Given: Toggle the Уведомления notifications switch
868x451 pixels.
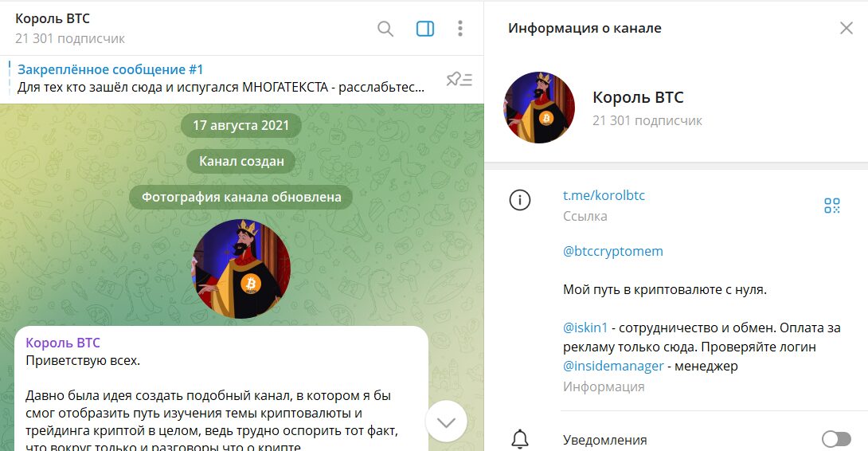Looking at the screenshot, I should [836, 439].
